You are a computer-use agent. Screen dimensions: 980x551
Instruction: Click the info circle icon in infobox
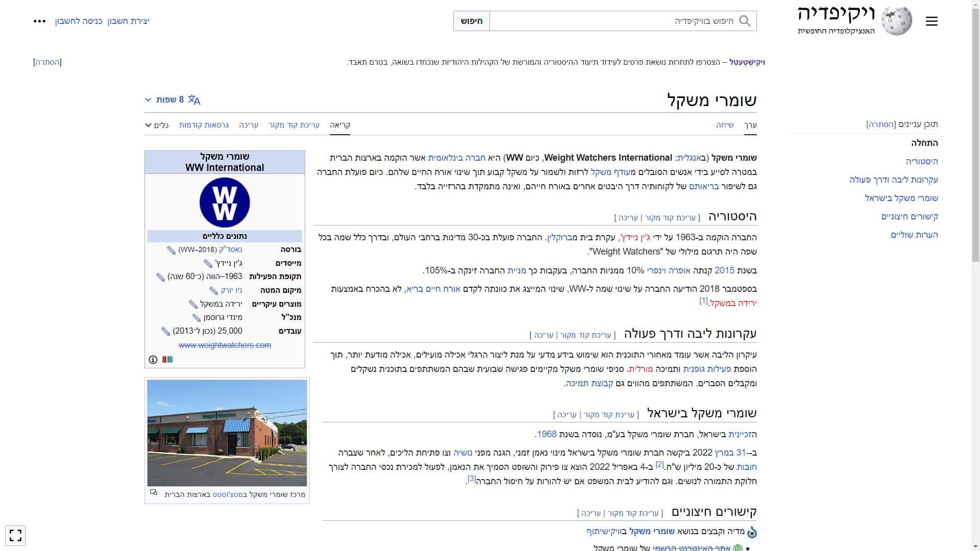153,360
